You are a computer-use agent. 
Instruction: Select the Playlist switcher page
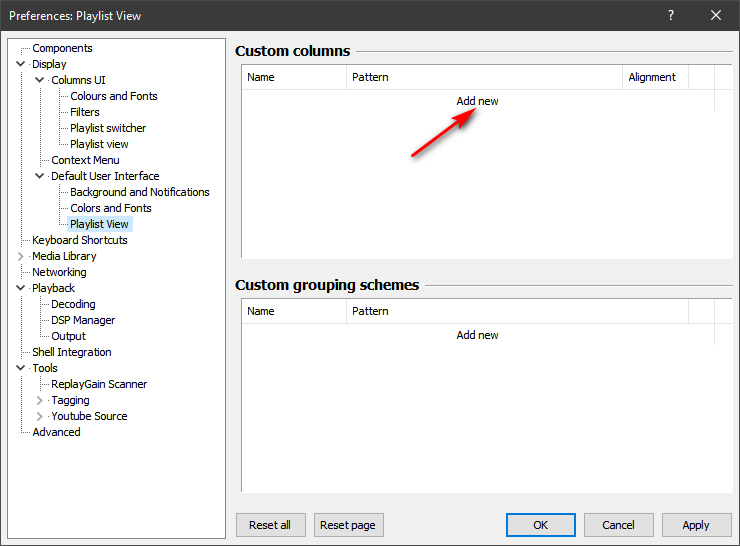pos(108,128)
